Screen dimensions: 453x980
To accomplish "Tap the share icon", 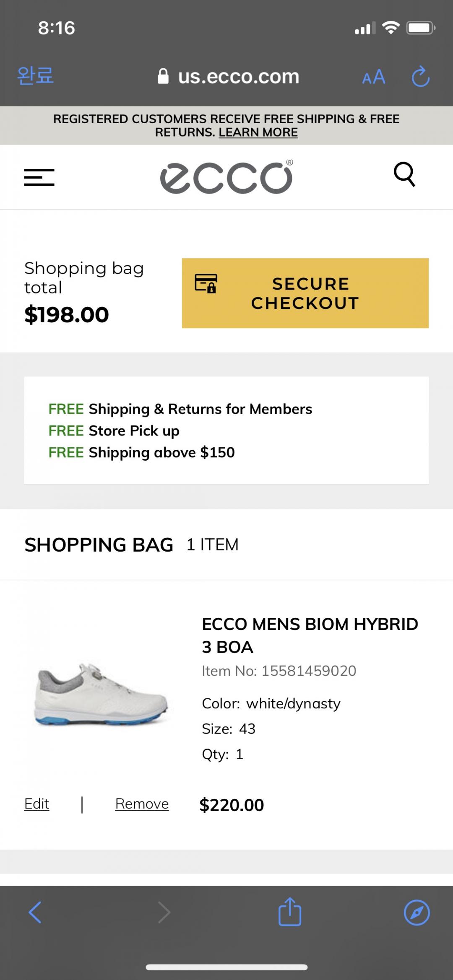I will pos(290,912).
